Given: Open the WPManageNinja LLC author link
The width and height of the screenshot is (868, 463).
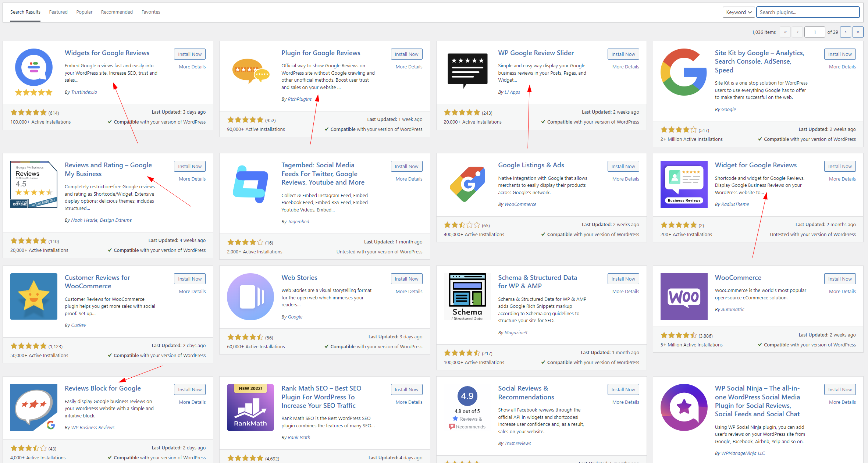Looking at the screenshot, I should coord(743,453).
